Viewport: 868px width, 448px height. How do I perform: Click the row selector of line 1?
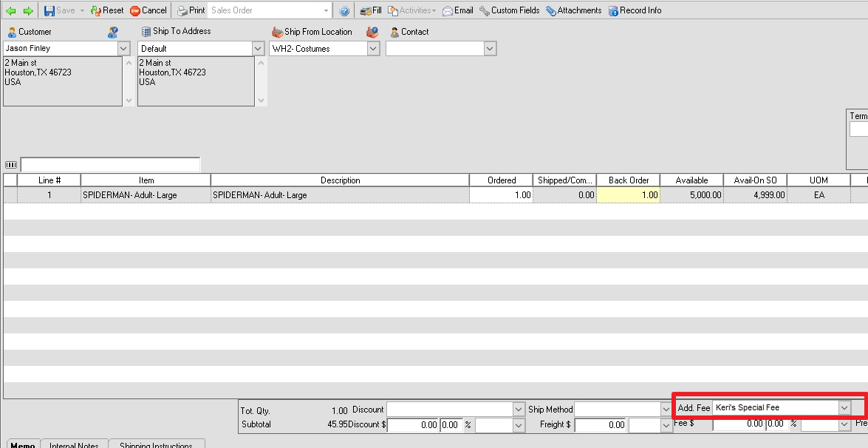point(10,195)
